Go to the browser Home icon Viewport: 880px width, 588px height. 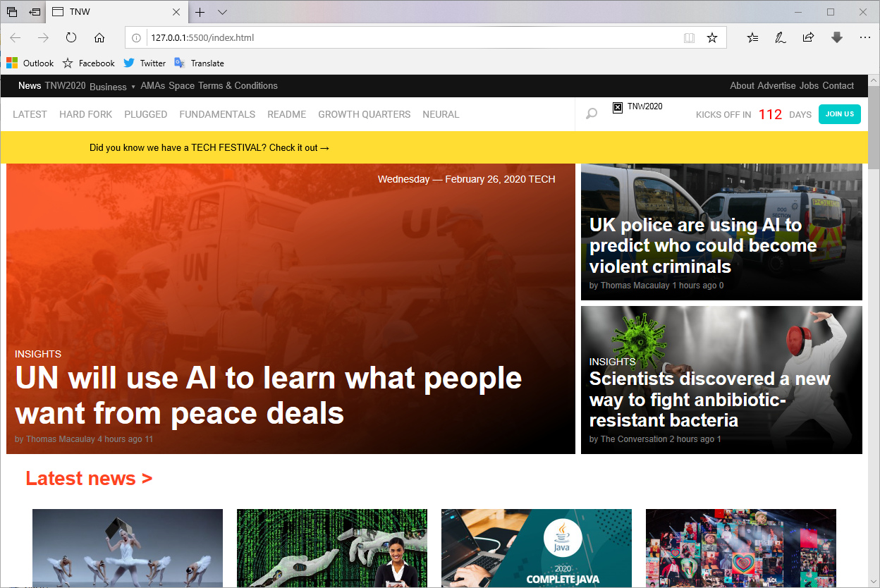[99, 37]
